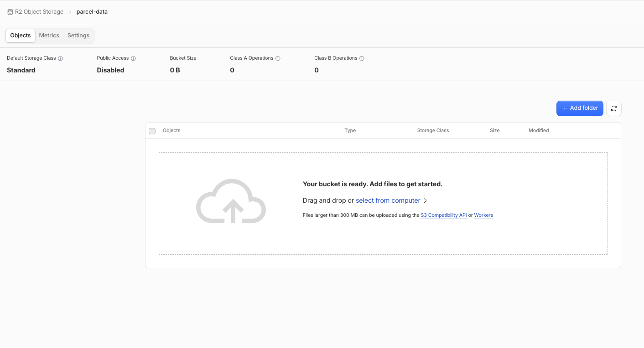Toggle the select-all objects checkbox
This screenshot has height=348, width=644.
point(152,131)
